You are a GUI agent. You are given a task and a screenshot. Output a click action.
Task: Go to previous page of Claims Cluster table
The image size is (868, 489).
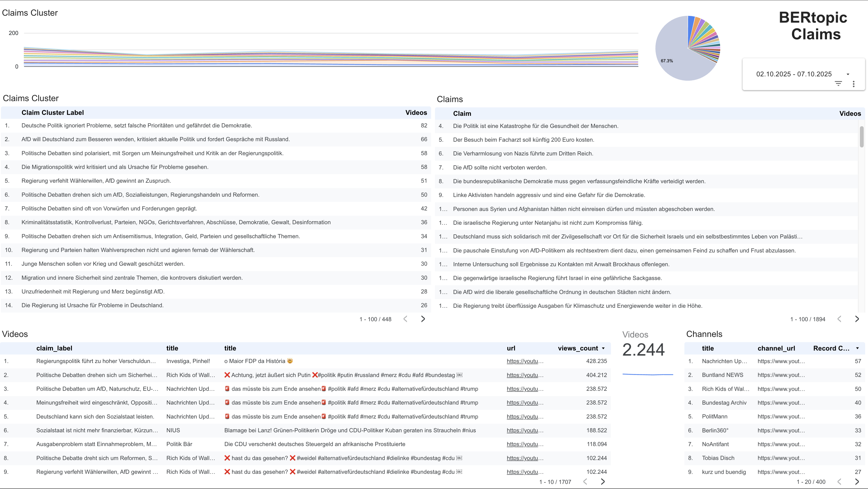click(405, 319)
